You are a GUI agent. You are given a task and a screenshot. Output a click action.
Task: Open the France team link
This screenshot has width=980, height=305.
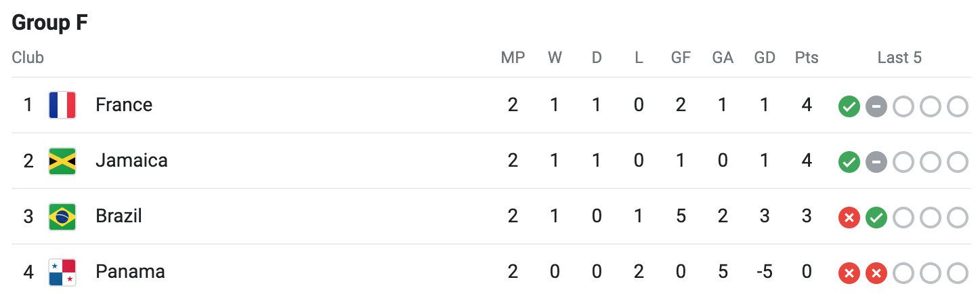click(124, 105)
